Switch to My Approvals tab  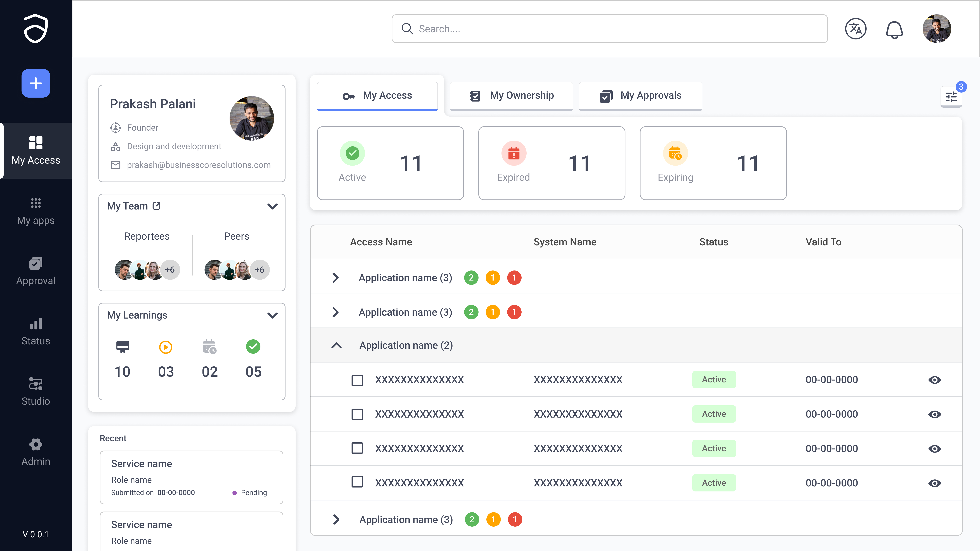coord(640,96)
